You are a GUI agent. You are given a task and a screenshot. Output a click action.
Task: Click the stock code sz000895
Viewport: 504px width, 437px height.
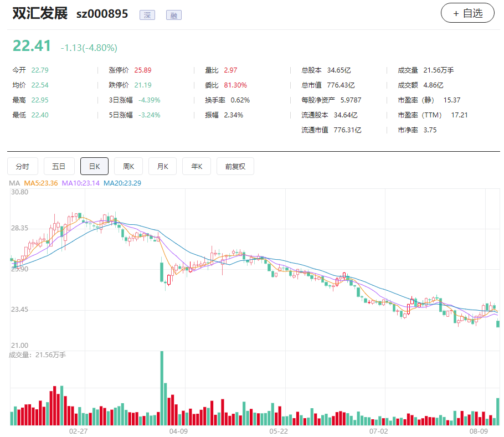(102, 14)
